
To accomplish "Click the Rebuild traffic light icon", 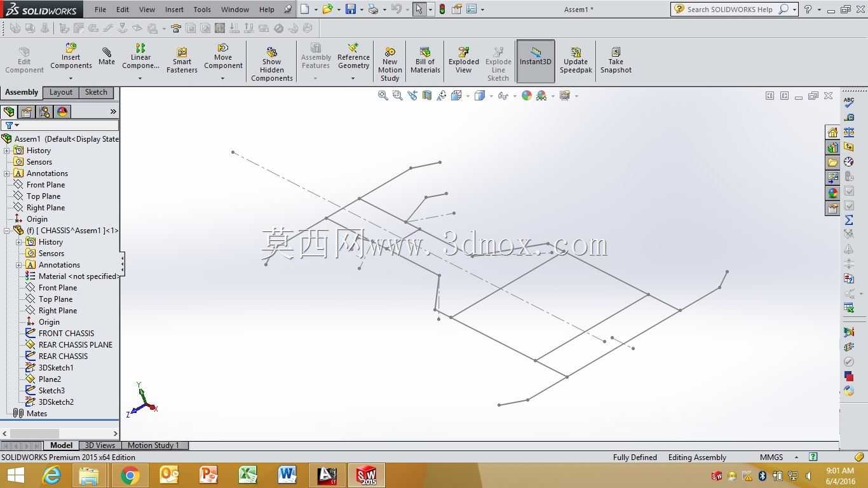I will 442,10.
